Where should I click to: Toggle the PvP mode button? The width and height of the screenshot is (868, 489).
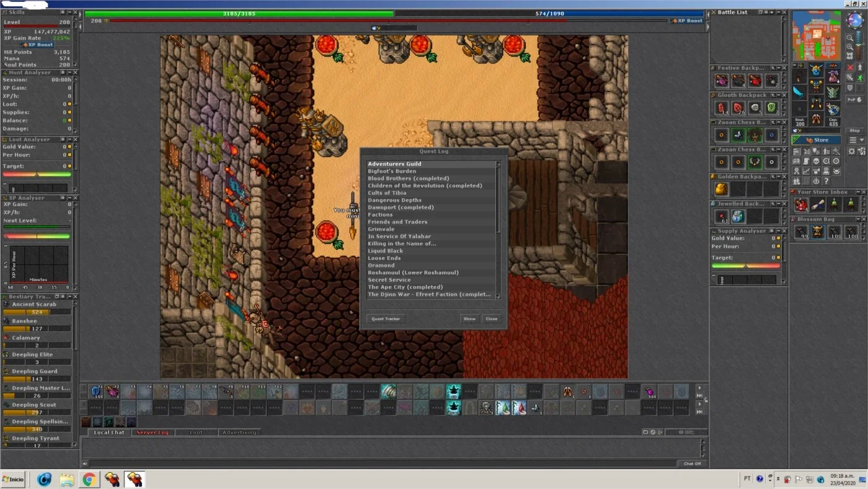[855, 99]
